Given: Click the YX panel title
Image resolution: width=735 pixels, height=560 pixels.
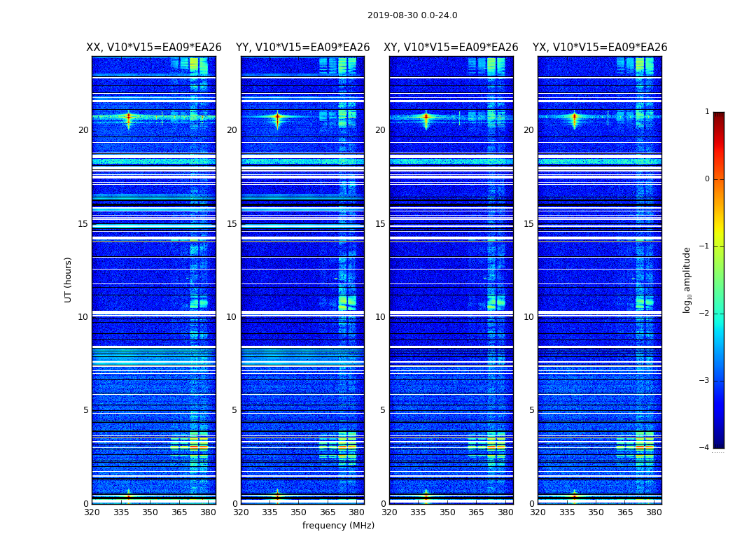Looking at the screenshot, I should [x=600, y=48].
